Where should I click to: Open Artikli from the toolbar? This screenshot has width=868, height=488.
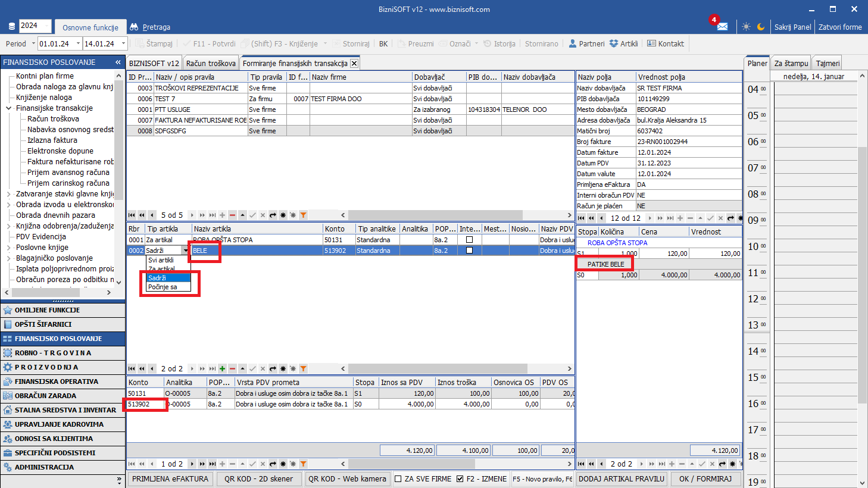[623, 43]
